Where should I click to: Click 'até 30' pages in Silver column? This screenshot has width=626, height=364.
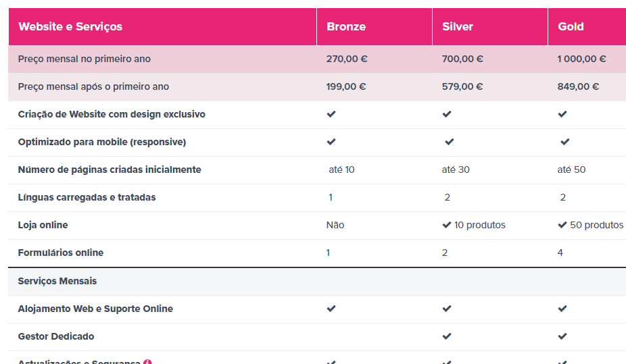456,170
